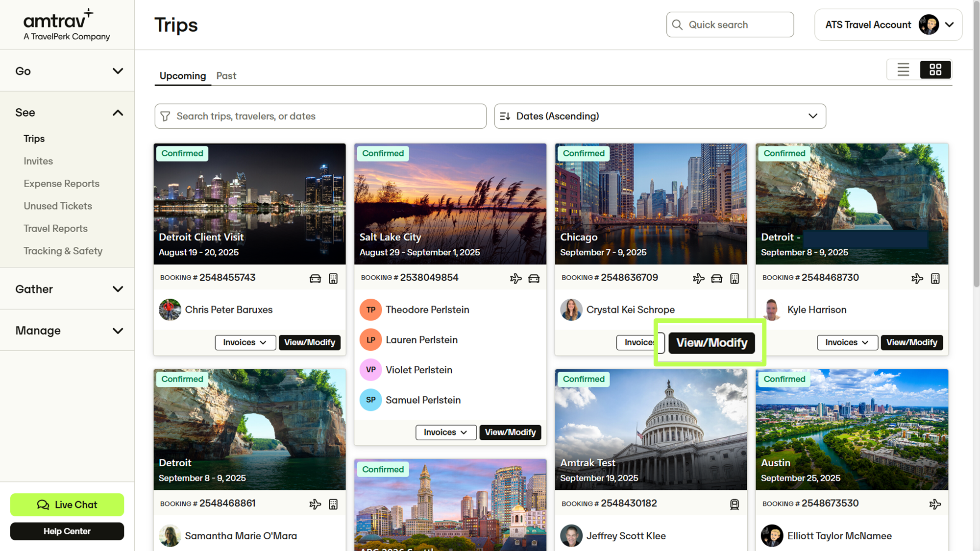This screenshot has height=551, width=980.
Task: Click the flight icon on Austin booking
Action: click(x=935, y=504)
